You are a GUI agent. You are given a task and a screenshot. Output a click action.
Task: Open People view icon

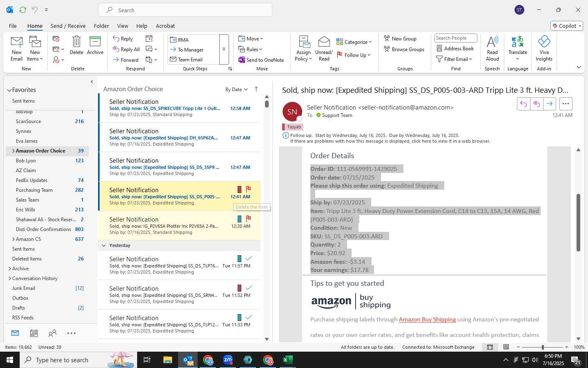[x=52, y=333]
